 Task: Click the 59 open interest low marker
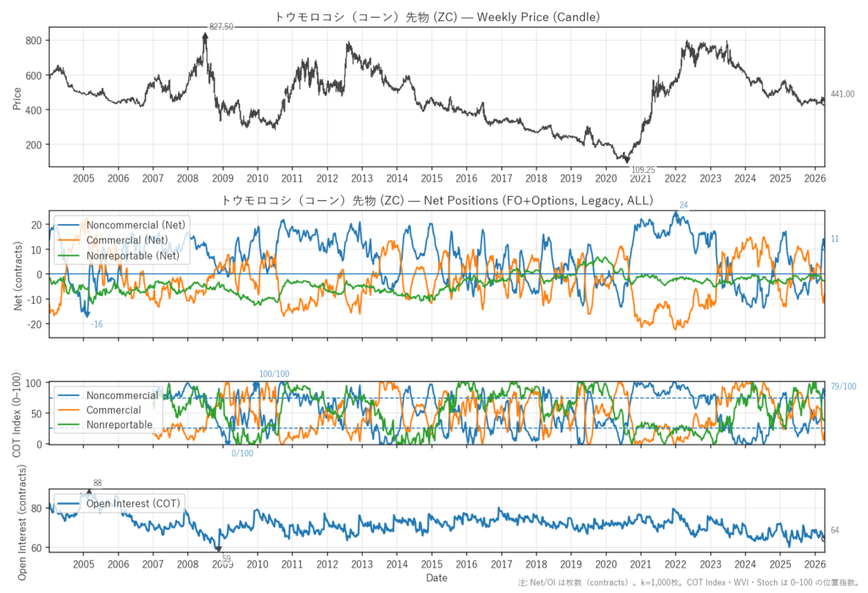219,549
